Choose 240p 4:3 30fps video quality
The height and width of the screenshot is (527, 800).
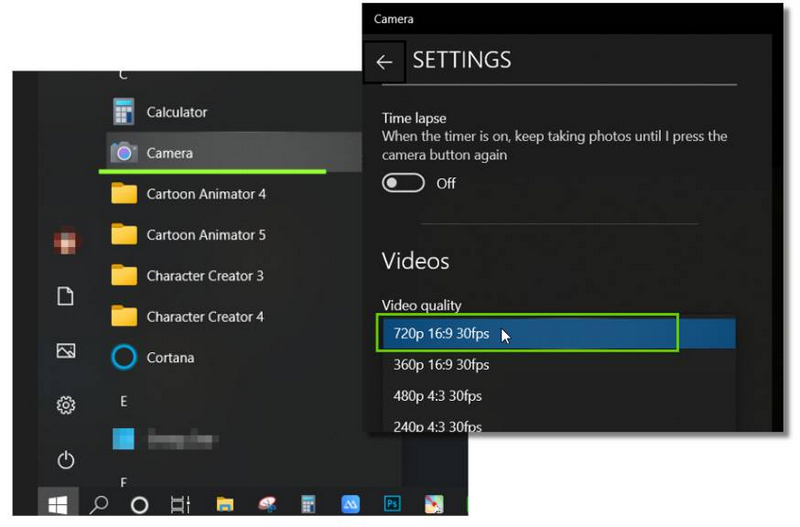[x=559, y=423]
